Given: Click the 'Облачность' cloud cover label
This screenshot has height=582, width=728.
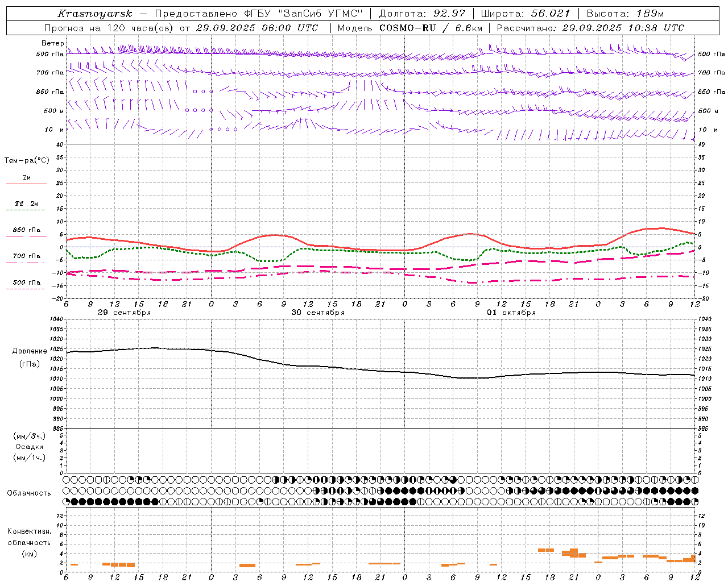Looking at the screenshot, I should click(x=29, y=493).
